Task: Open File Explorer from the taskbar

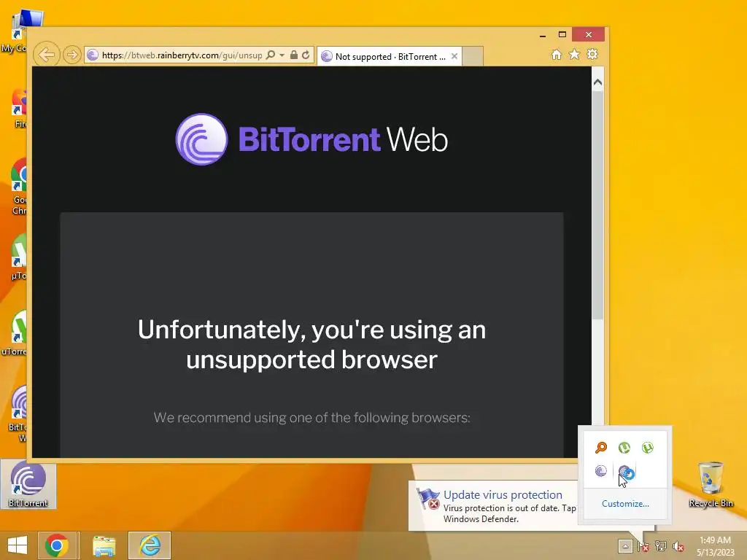Action: (104, 545)
